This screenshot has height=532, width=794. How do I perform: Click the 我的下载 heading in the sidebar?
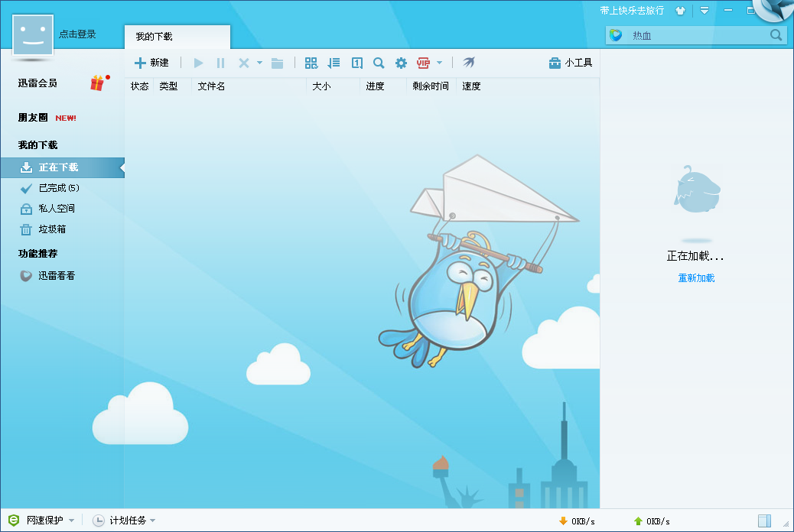pos(38,145)
